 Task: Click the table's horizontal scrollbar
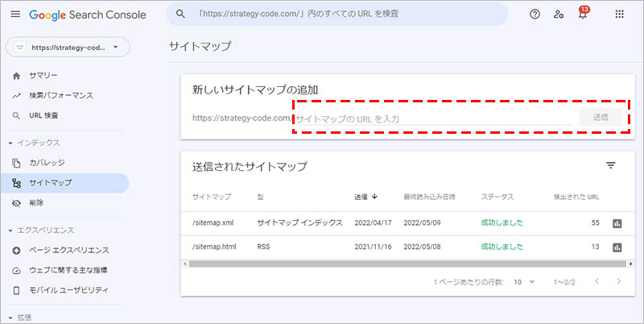pos(402,263)
